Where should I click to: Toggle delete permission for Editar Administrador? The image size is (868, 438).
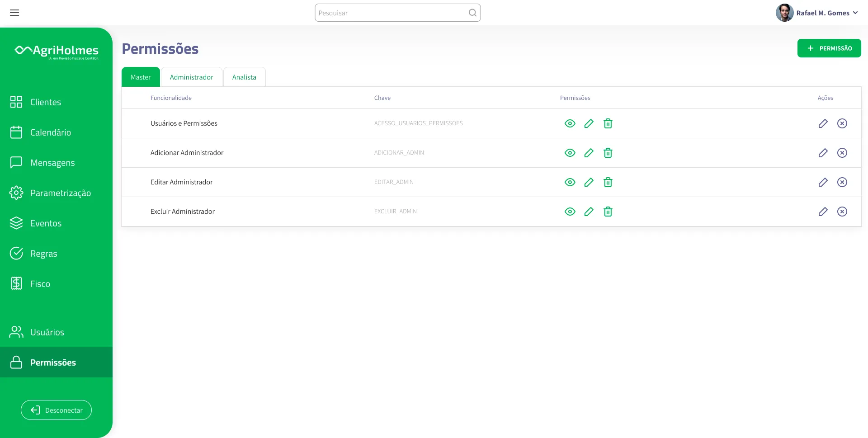coord(608,182)
